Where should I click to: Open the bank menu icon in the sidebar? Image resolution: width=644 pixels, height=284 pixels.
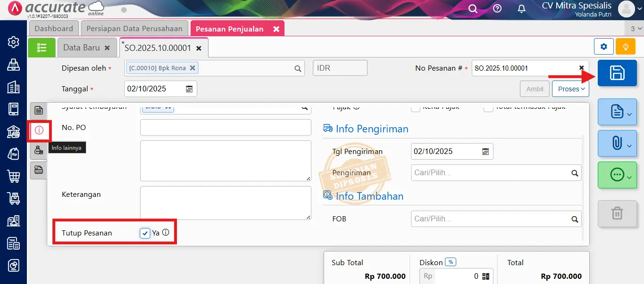(x=13, y=131)
